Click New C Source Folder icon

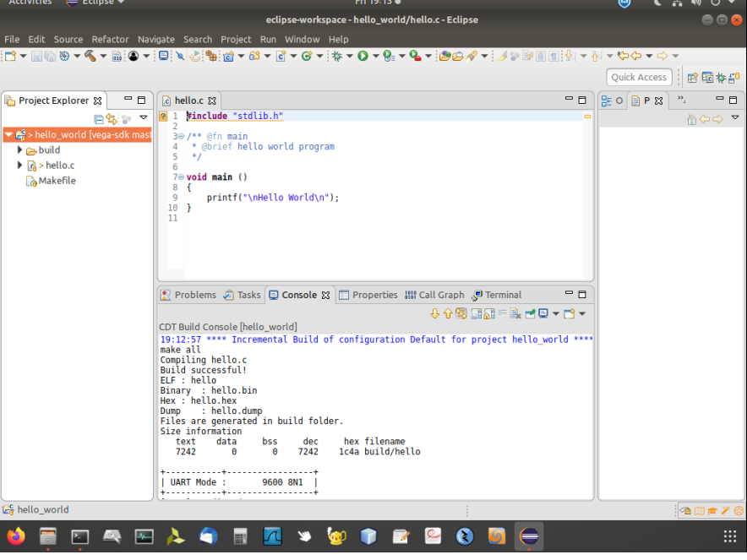(x=254, y=57)
